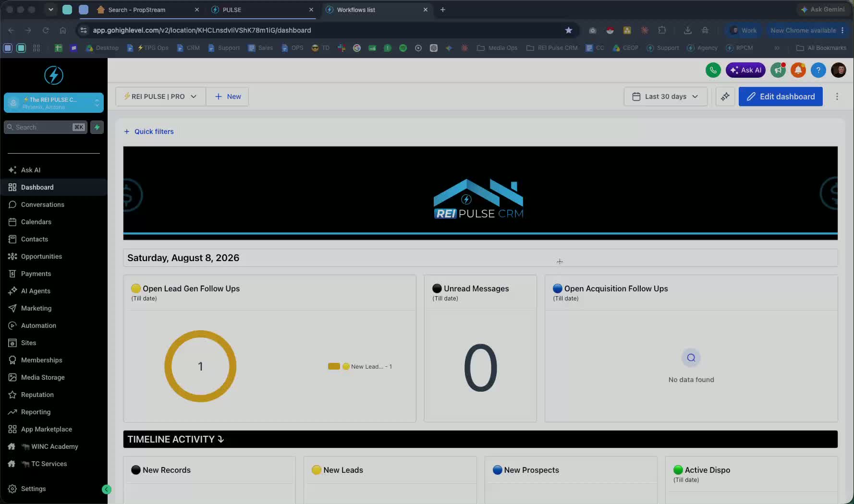This screenshot has height=504, width=854.
Task: Open a new browser tab
Action: coord(443,10)
